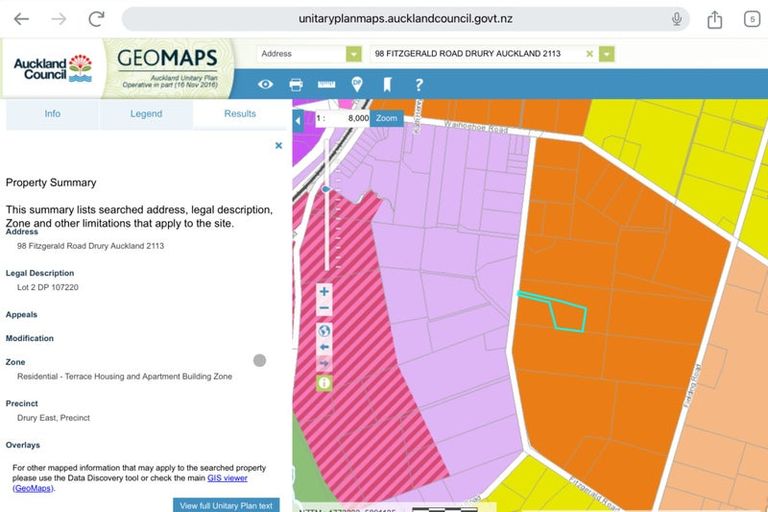Click the globe full extent icon
Image resolution: width=768 pixels, height=512 pixels.
click(x=324, y=331)
